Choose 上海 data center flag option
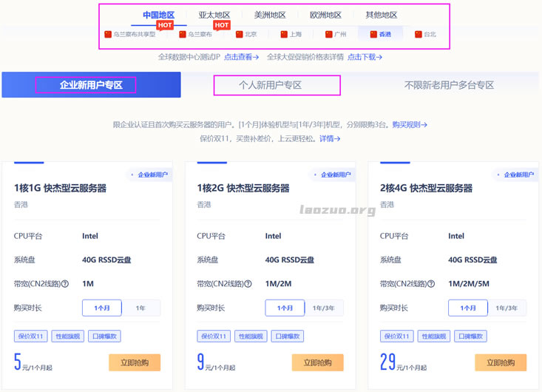The width and height of the screenshot is (542, 392). coord(291,34)
